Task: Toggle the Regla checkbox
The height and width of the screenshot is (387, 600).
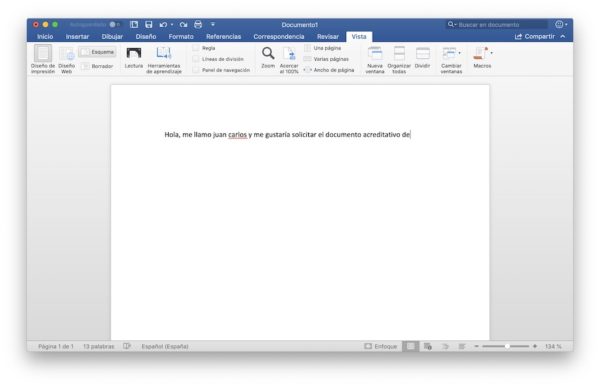Action: coord(196,48)
